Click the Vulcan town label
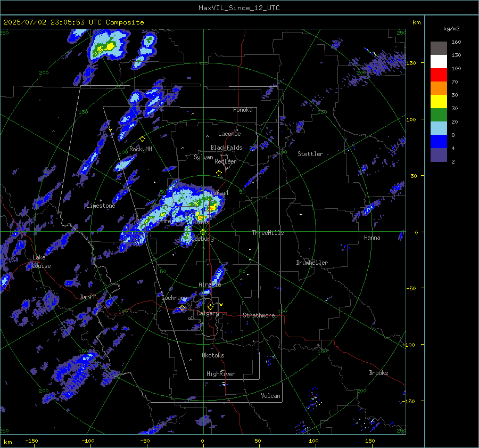Viewport: 479px width, 448px height. tap(271, 396)
